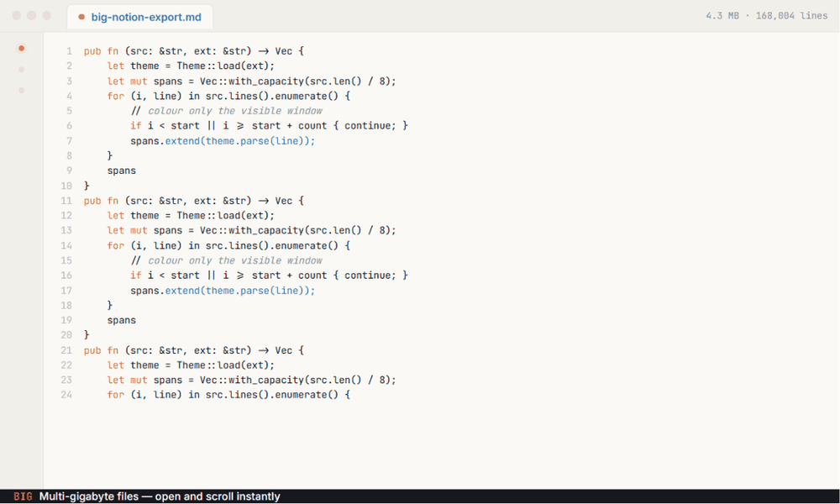Click "spans.extend" call on line 17
The image size is (840, 504).
223,291
